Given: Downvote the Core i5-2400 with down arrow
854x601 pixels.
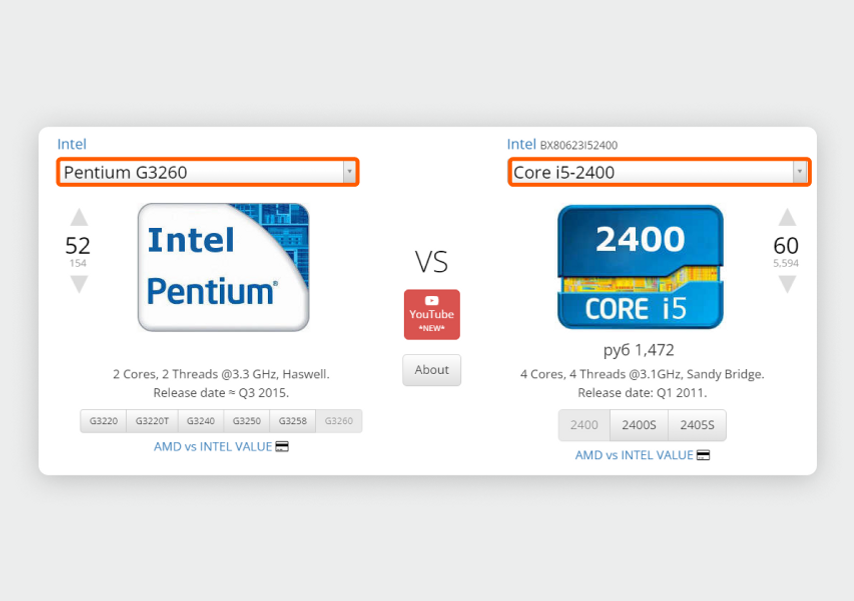Looking at the screenshot, I should click(787, 284).
